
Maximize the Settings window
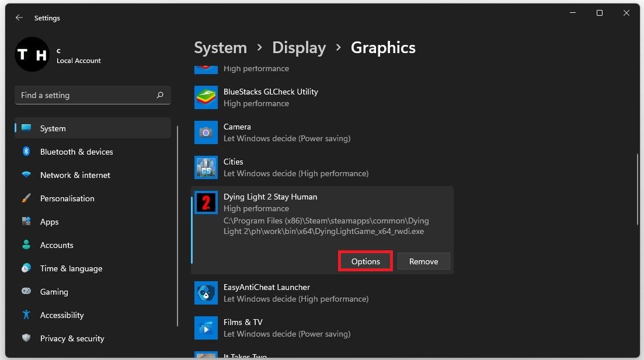[599, 13]
